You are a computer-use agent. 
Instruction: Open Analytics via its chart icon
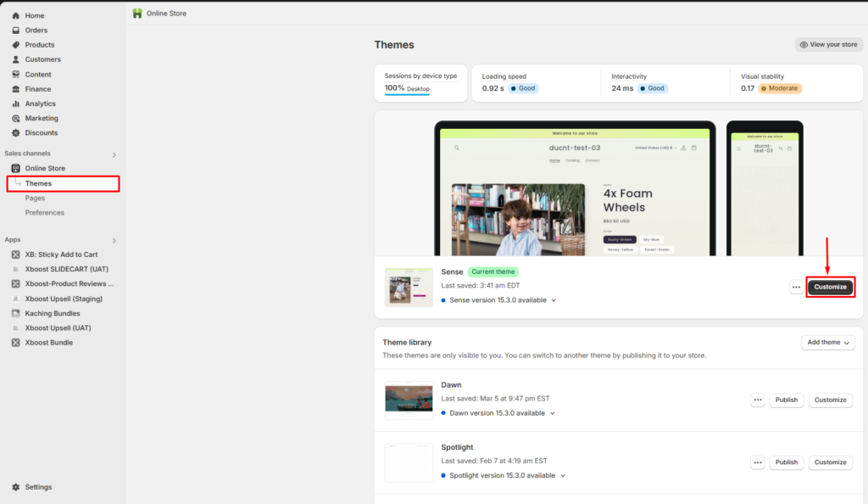click(x=16, y=104)
